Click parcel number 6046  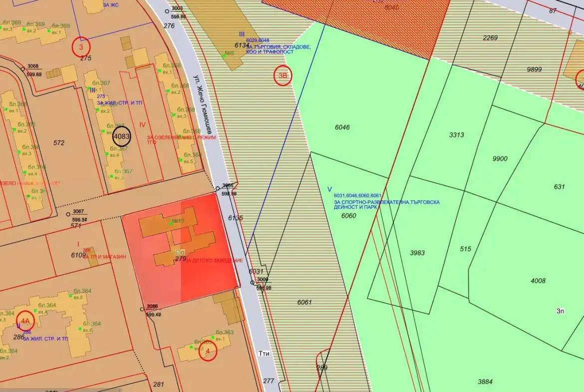pyautogui.click(x=342, y=127)
